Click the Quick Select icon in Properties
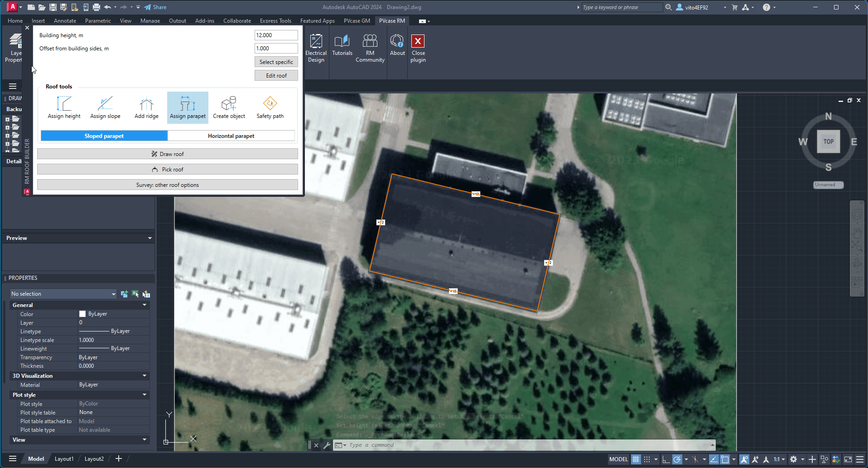The height and width of the screenshot is (468, 868). (146, 294)
